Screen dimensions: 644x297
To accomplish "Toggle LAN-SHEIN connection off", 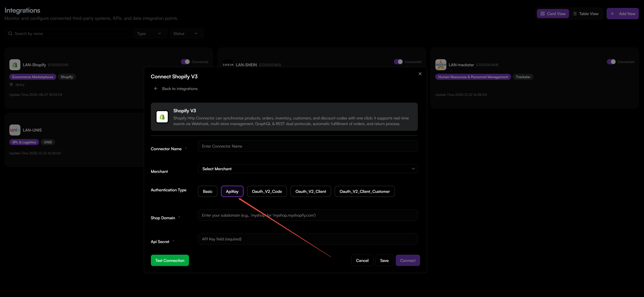I will coord(398,62).
